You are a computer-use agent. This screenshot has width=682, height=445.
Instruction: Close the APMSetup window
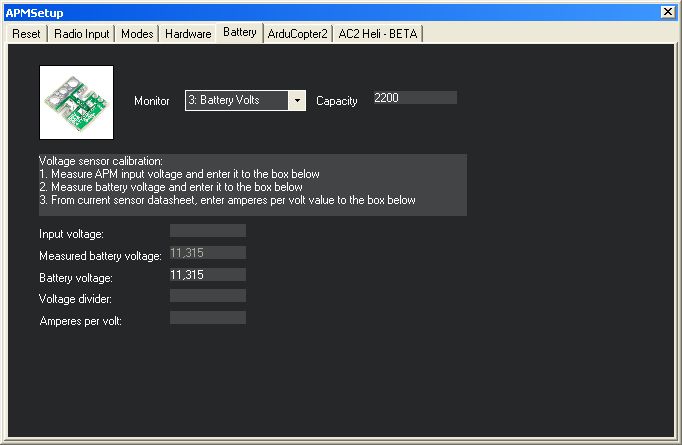coord(668,12)
